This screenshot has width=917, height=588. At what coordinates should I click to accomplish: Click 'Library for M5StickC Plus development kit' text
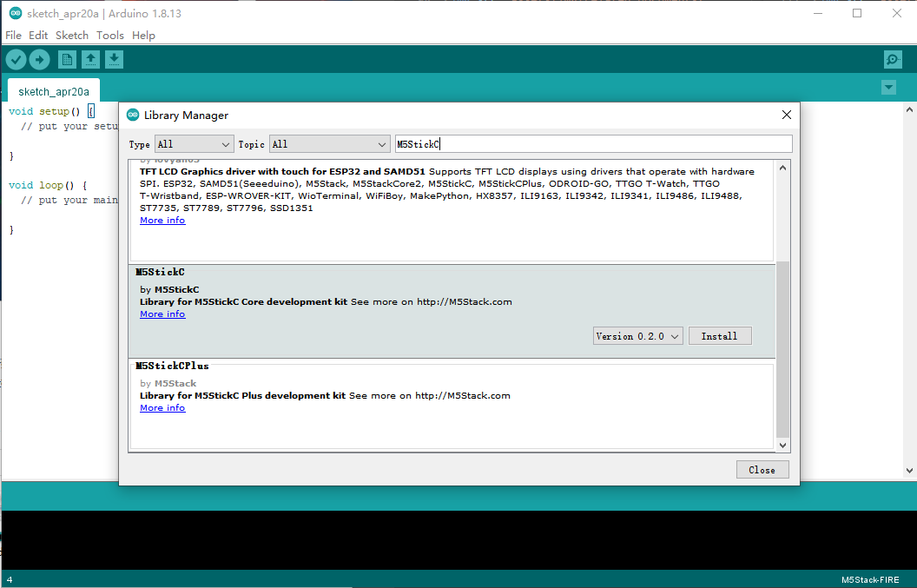(242, 395)
